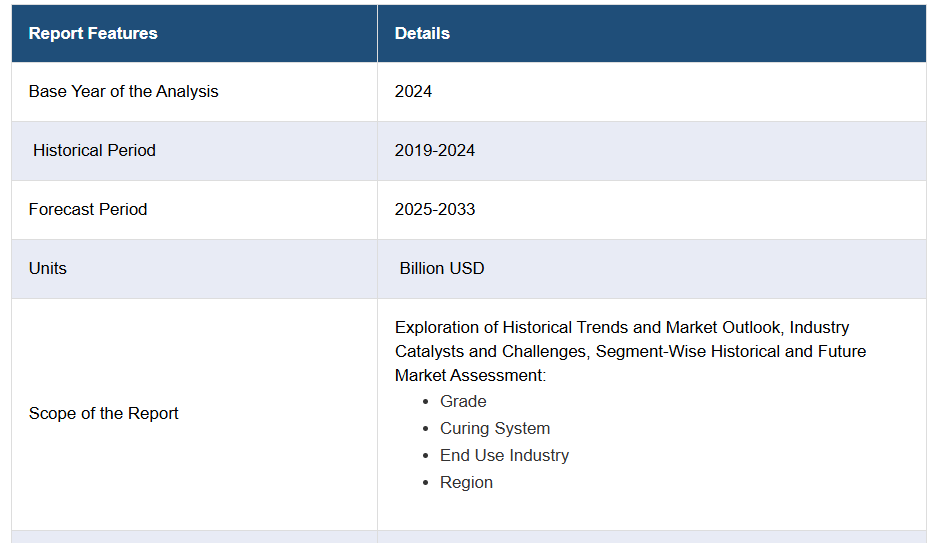Select the "Curing System" list item
This screenshot has width=933, height=543.
point(495,428)
